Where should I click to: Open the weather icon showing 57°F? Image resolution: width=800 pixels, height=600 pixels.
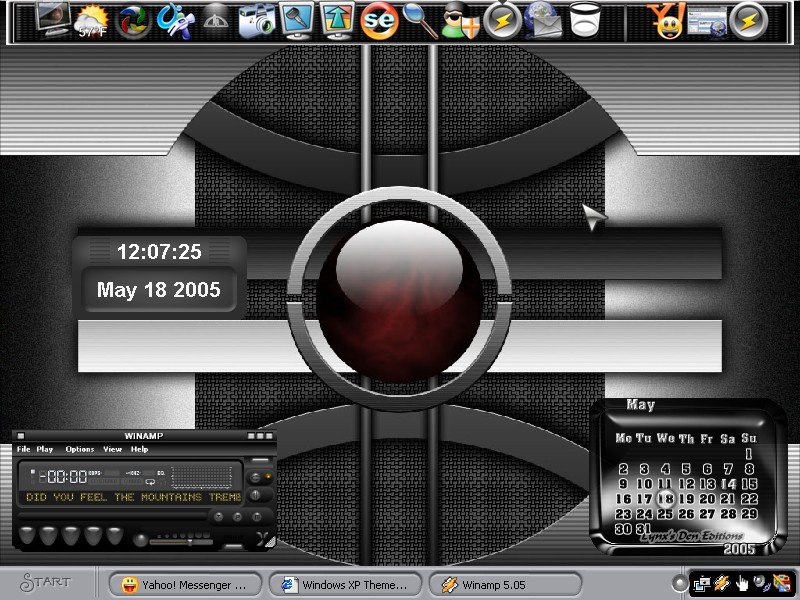(92, 22)
